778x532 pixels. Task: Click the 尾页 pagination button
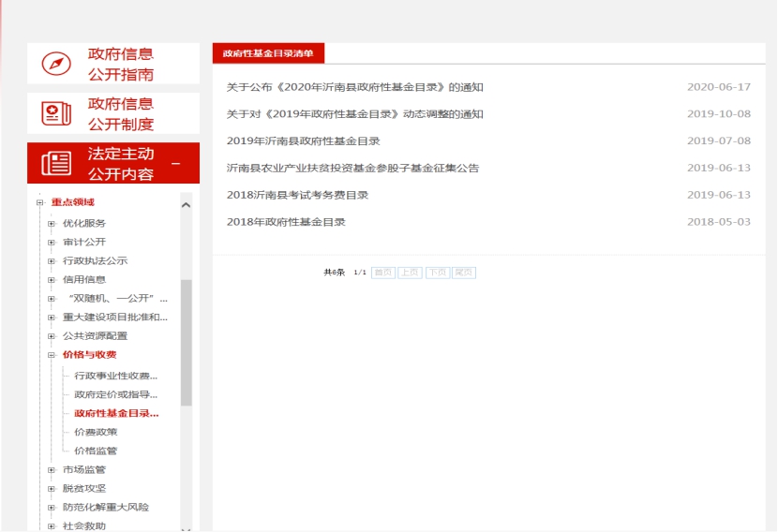pyautogui.click(x=464, y=273)
